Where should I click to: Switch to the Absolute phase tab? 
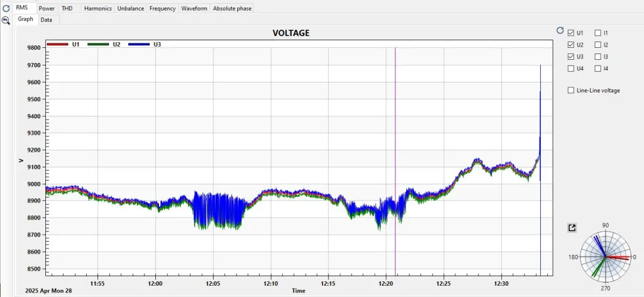coord(232,8)
